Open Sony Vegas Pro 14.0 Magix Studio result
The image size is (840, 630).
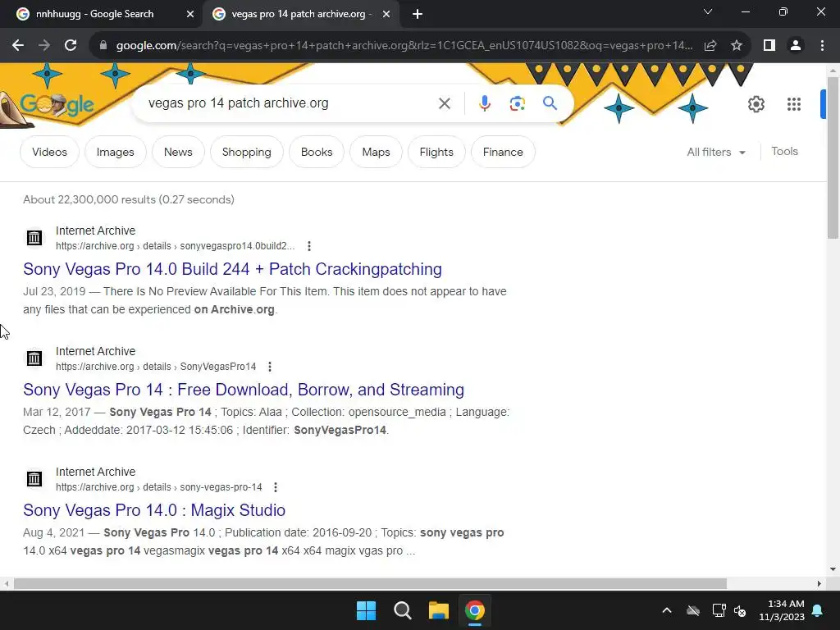154,510
